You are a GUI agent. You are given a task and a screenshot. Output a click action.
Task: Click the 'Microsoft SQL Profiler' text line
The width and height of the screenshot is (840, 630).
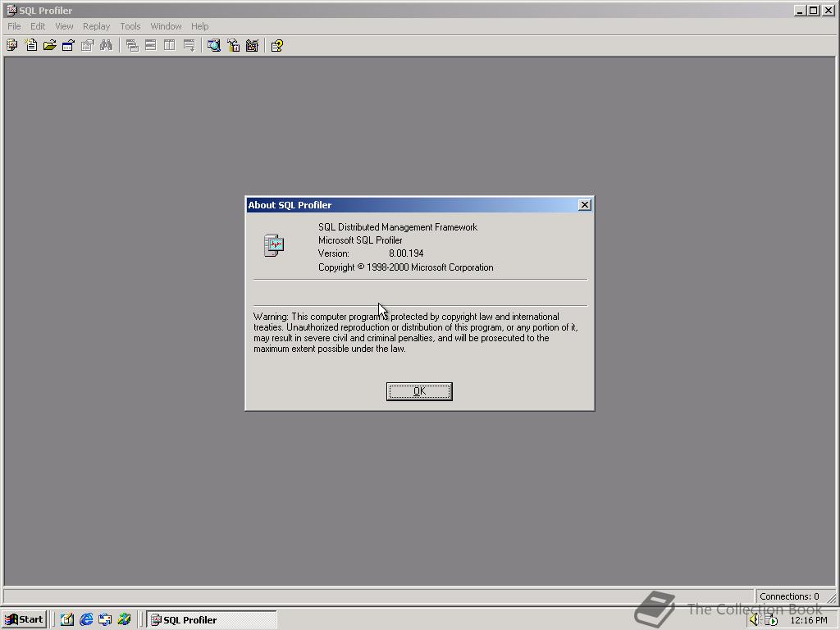click(x=360, y=240)
